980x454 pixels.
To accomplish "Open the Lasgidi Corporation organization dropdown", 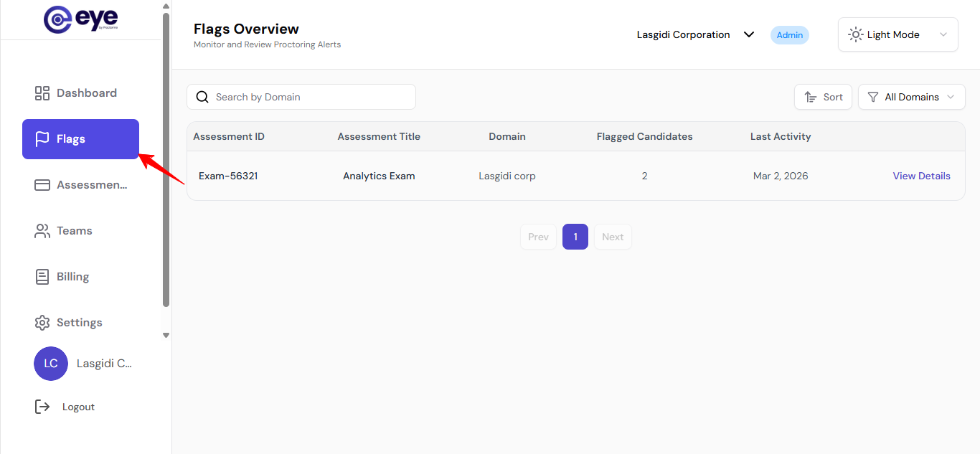I will 695,34.
